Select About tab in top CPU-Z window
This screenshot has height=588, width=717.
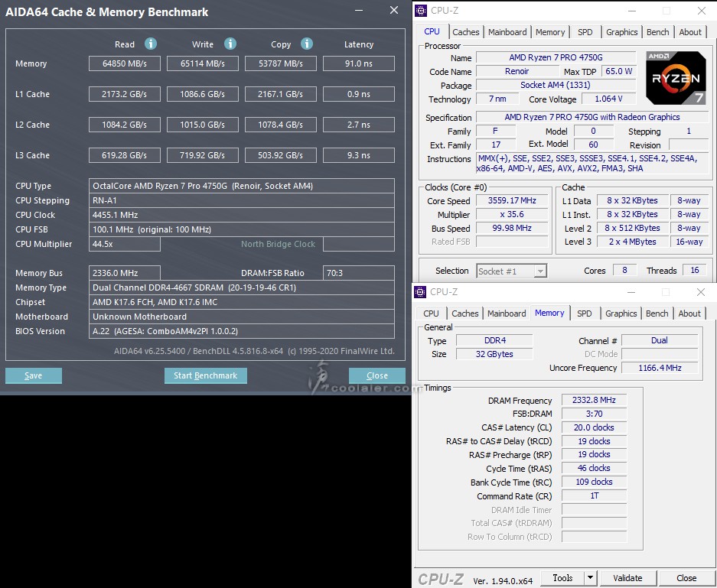point(690,32)
